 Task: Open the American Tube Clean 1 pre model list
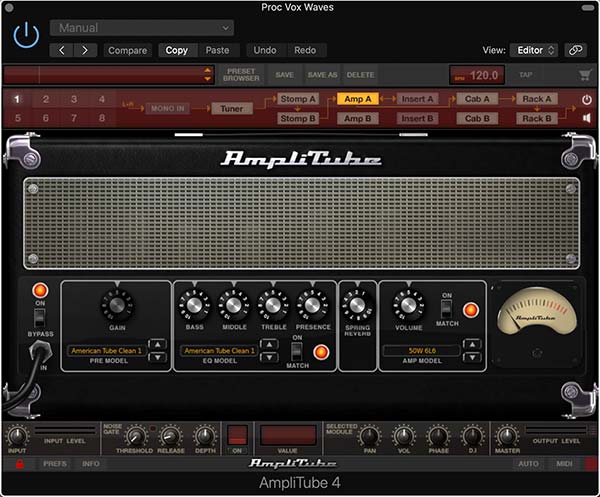tap(106, 350)
